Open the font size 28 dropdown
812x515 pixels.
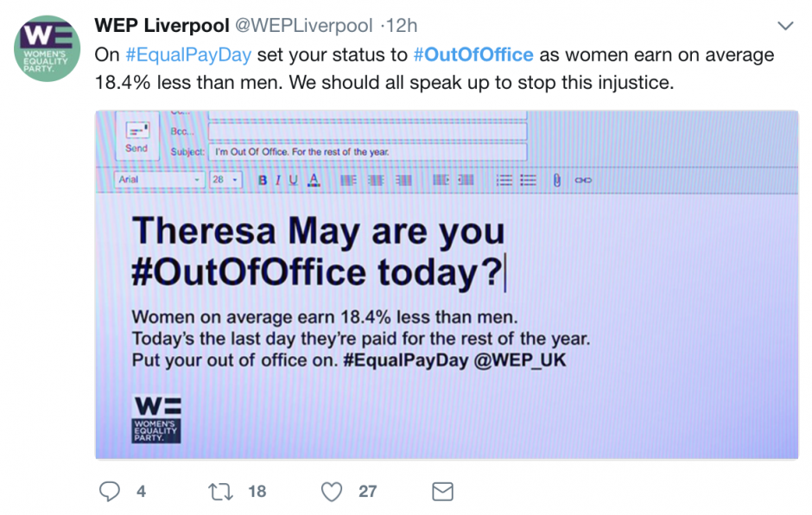coord(225,180)
